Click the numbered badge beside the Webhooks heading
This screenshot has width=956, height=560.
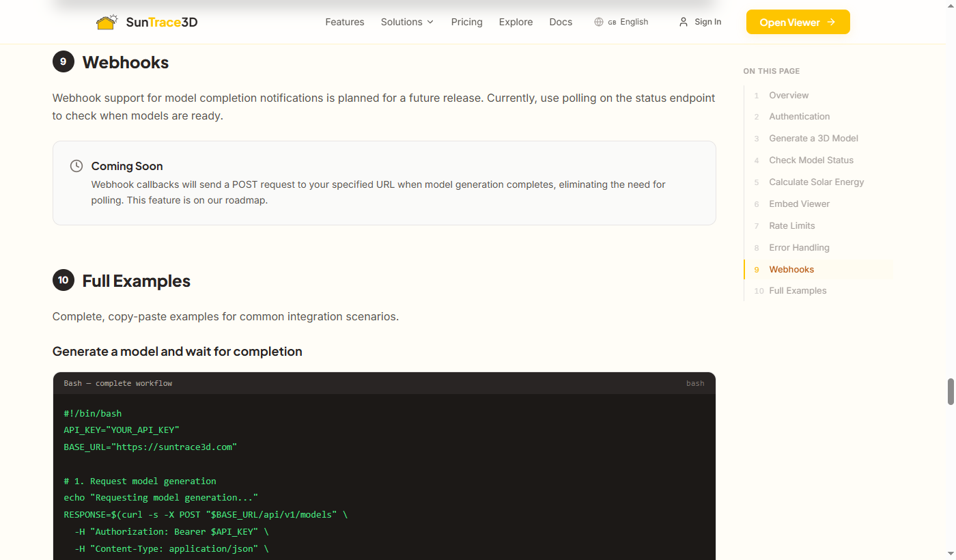click(x=63, y=61)
